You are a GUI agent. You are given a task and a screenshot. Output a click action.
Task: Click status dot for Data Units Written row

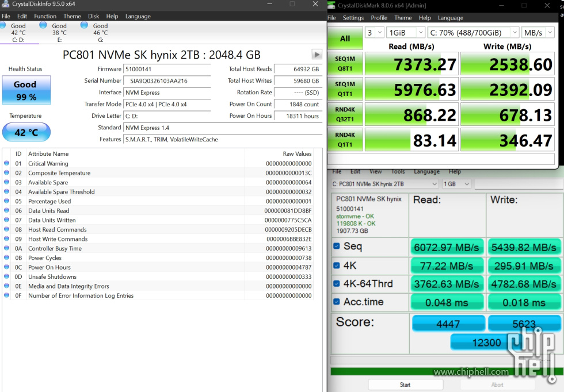coord(6,220)
